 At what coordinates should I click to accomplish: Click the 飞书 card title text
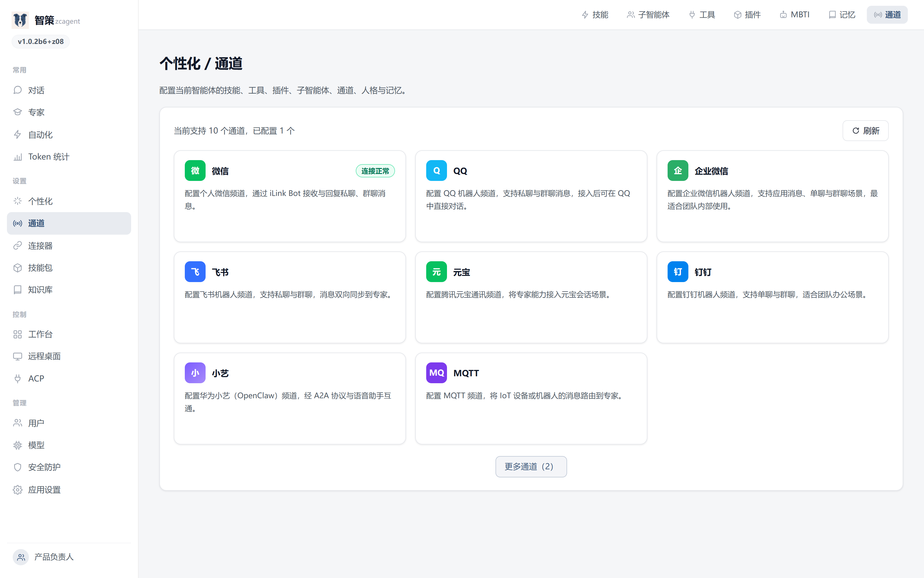(x=220, y=272)
